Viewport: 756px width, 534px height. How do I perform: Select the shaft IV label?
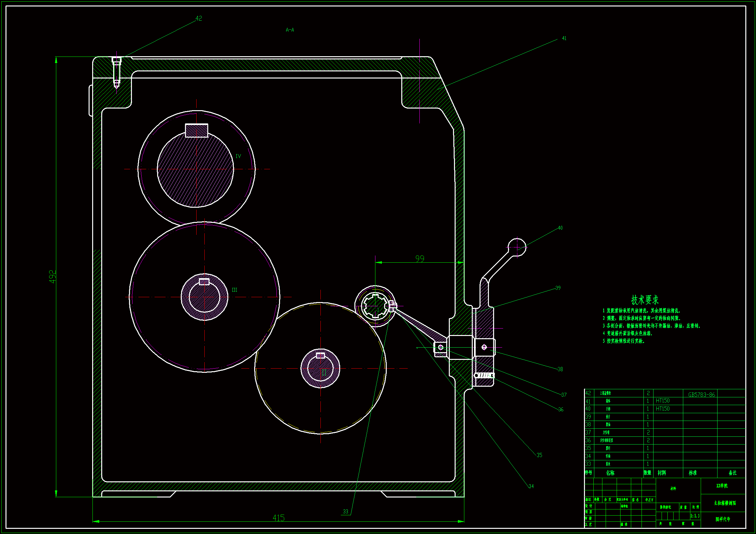tap(238, 156)
